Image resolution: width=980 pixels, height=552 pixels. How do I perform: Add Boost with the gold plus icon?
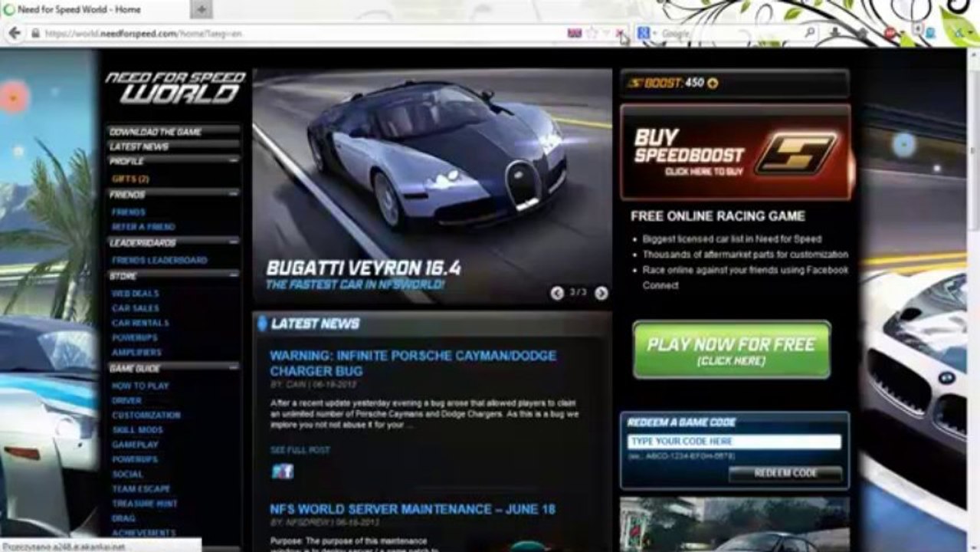click(x=713, y=84)
